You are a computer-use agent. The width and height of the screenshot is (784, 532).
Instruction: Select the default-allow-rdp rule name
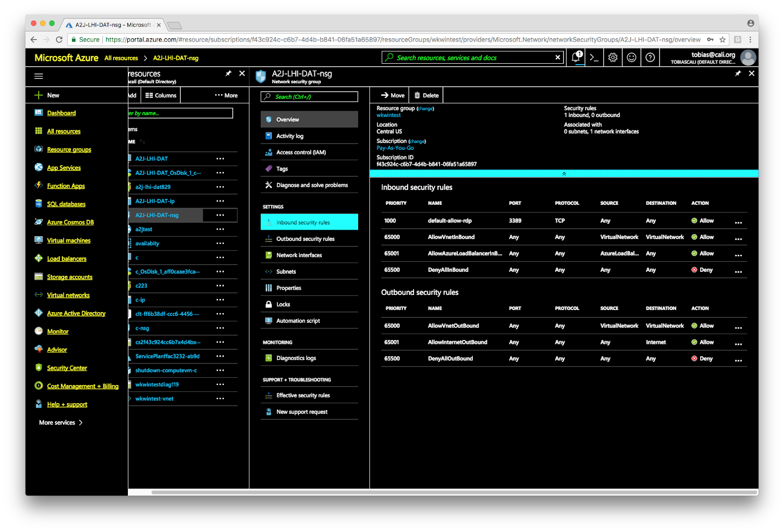(x=450, y=221)
